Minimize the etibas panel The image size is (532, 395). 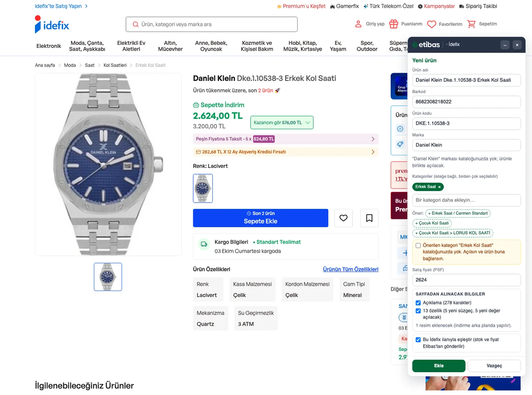pyautogui.click(x=505, y=45)
